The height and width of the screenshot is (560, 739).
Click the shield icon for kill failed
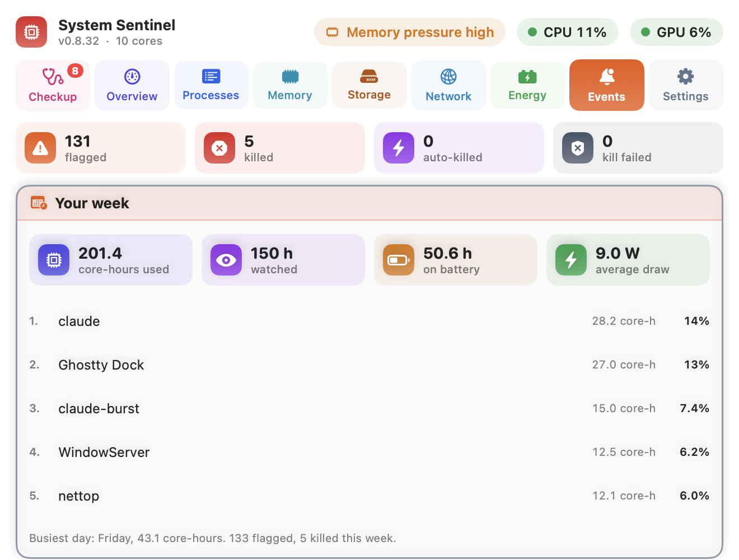(x=578, y=148)
